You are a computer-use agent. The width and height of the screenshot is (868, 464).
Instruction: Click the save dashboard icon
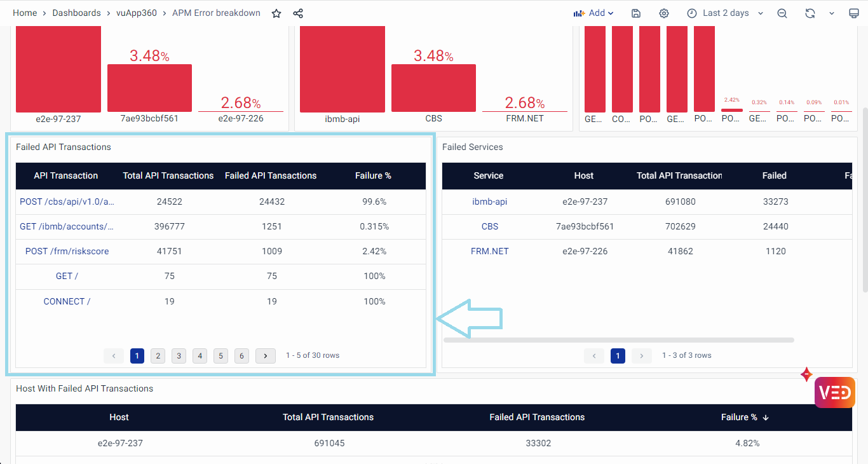tap(636, 13)
